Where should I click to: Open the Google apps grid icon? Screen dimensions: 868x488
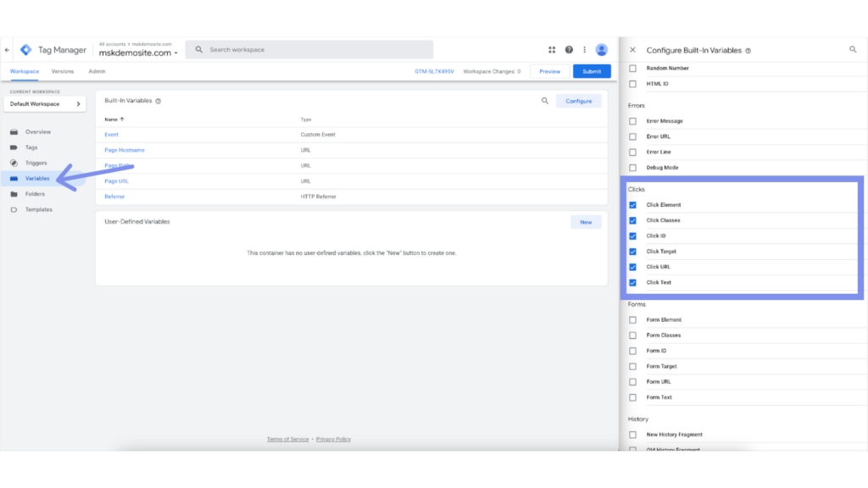(552, 50)
